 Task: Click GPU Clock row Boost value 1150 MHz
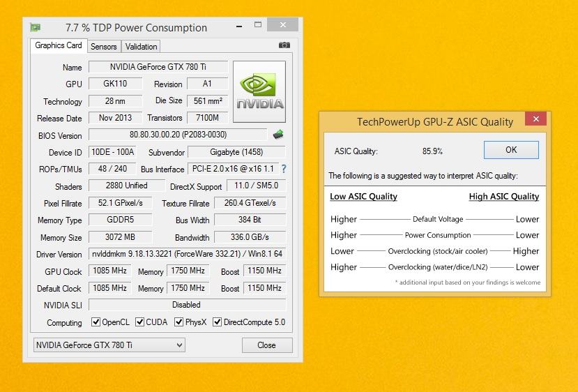point(265,271)
